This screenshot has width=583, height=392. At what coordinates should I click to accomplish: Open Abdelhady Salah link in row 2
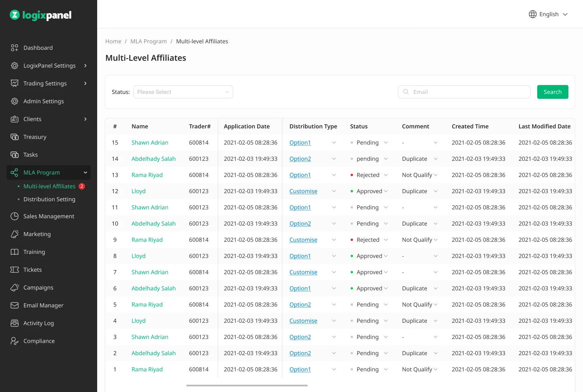(153, 353)
